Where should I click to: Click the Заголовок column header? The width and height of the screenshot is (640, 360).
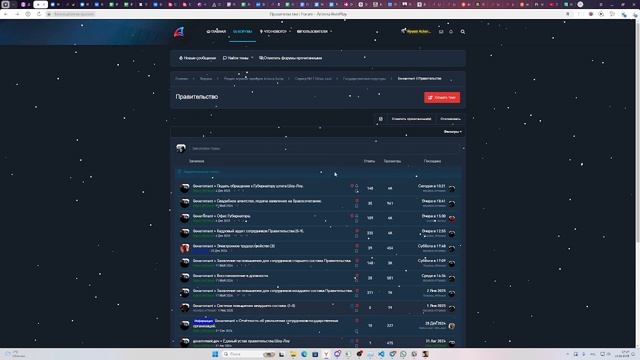[196, 161]
